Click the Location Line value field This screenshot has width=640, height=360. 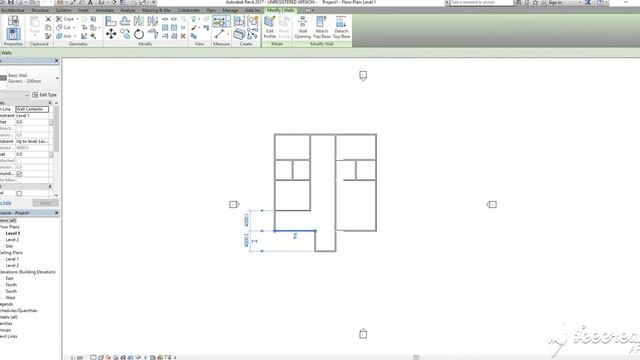32,109
